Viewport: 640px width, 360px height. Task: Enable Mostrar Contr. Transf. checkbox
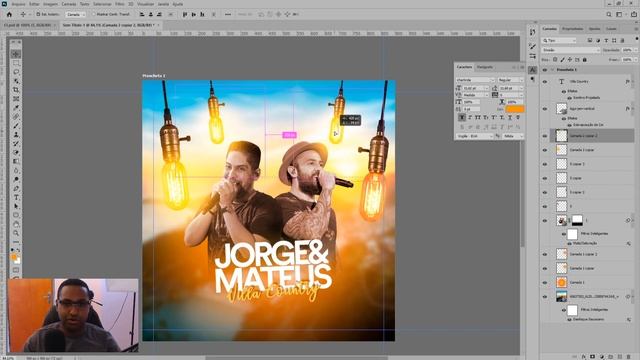click(x=93, y=14)
